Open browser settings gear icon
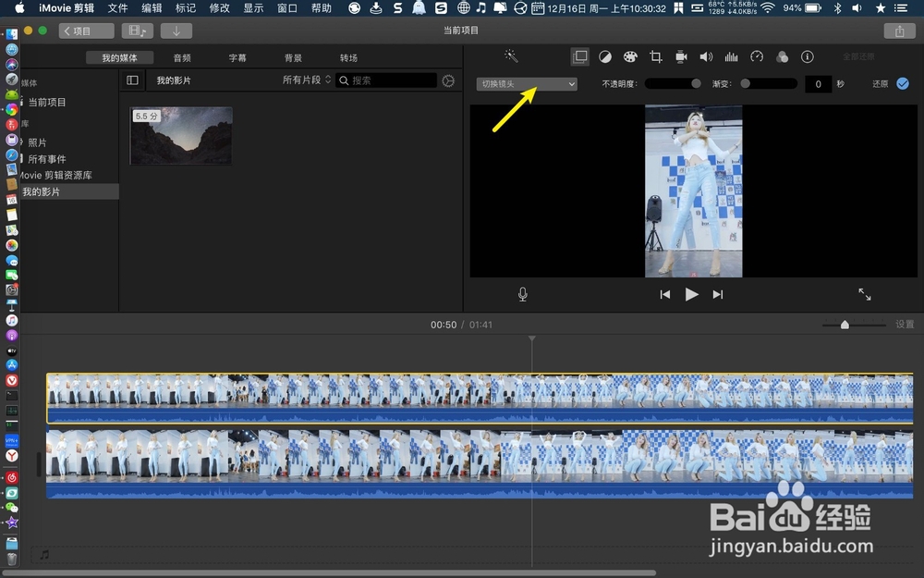Screen dimensions: 924x578 [448, 80]
